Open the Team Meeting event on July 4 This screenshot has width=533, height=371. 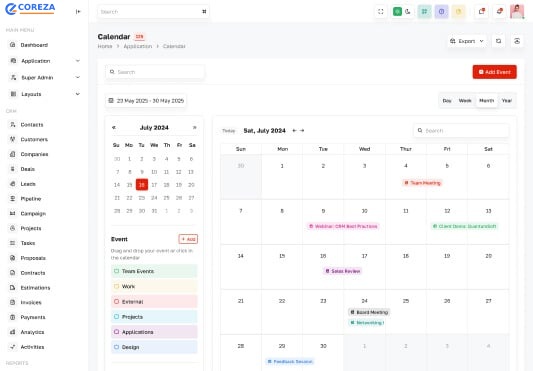click(x=423, y=183)
